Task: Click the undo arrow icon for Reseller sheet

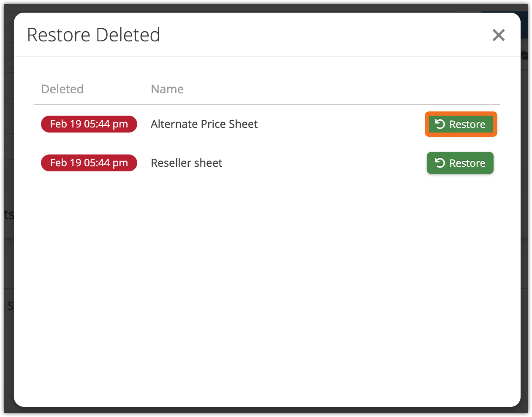Action: 440,163
